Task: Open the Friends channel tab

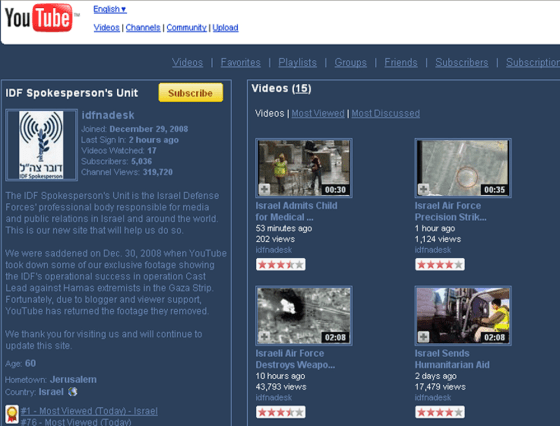Action: point(401,62)
